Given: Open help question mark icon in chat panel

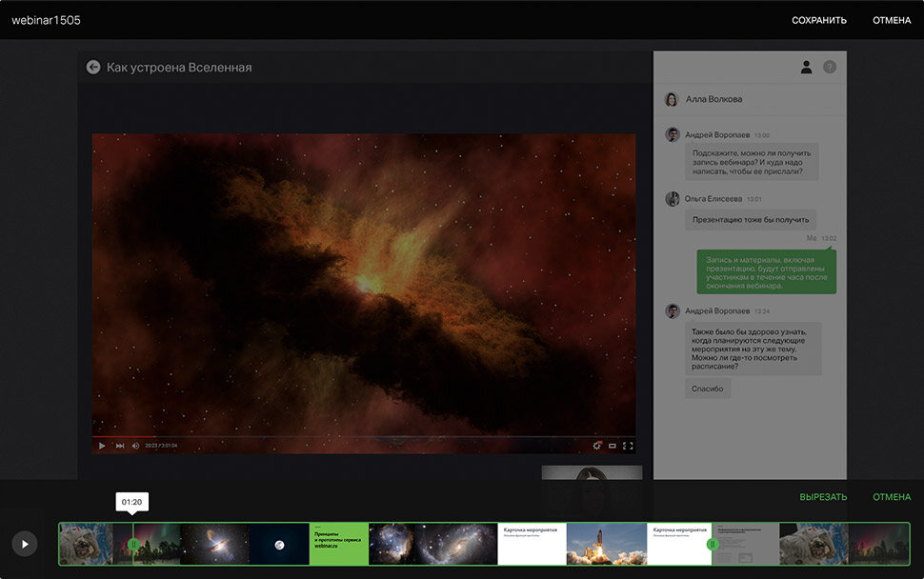Looking at the screenshot, I should click(830, 68).
